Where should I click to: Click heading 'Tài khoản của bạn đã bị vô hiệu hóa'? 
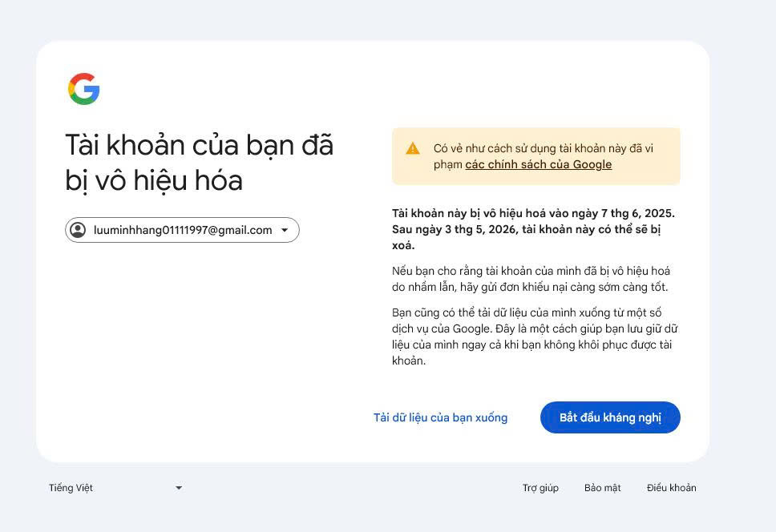point(199,162)
